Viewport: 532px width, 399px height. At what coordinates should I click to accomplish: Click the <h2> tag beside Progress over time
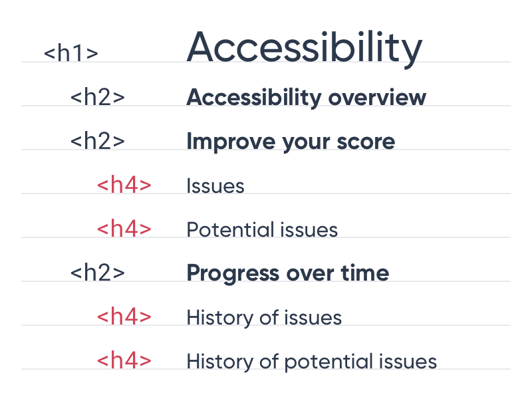pos(98,273)
